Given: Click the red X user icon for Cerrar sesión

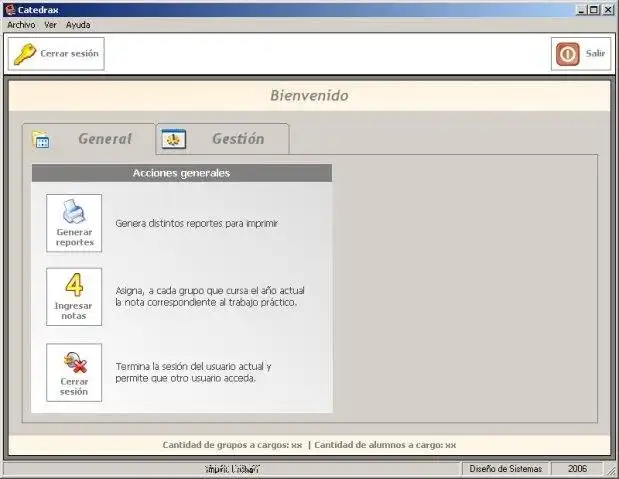Looking at the screenshot, I should [x=75, y=363].
